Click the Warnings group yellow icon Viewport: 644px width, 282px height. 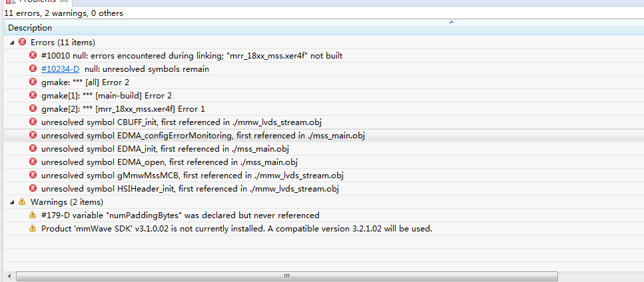(22, 202)
